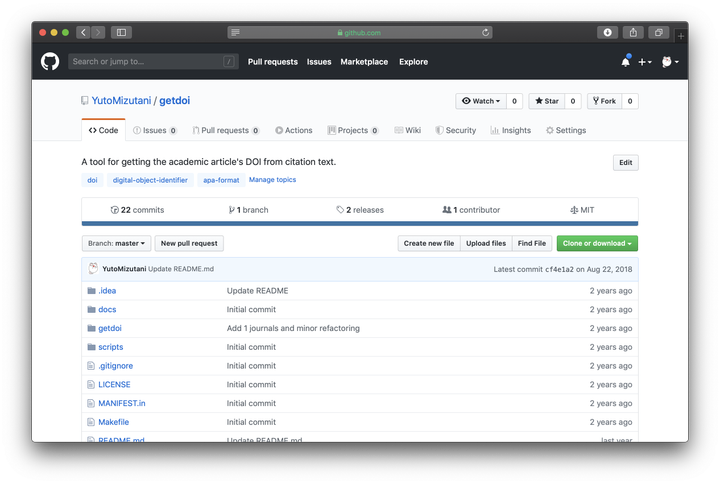Click Find File
The image size is (720, 484).
[532, 243]
